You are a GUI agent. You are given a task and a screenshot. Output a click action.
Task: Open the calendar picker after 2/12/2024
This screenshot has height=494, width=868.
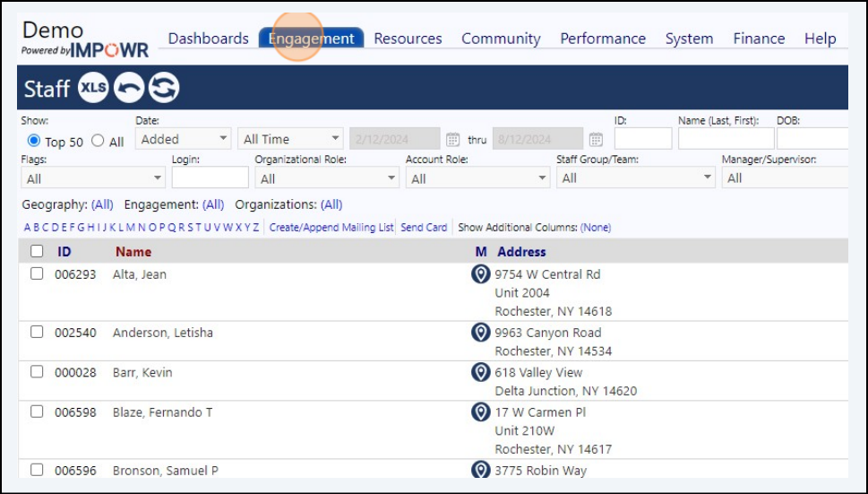pos(453,139)
